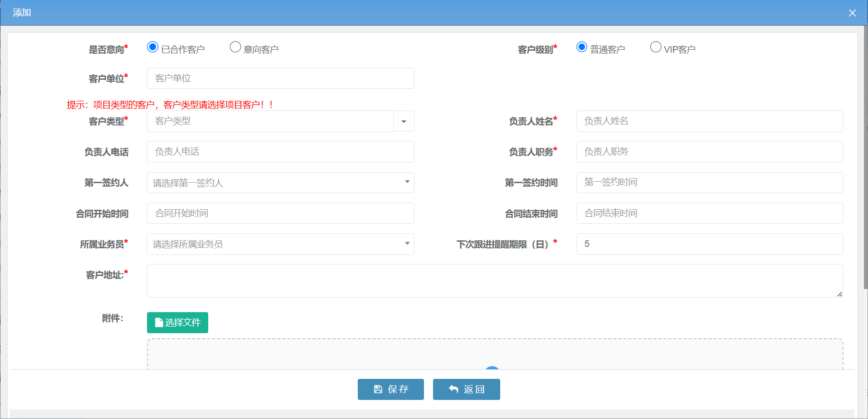Viewport: 868px width, 419px height.
Task: Click the 保存 save button
Action: click(x=390, y=389)
